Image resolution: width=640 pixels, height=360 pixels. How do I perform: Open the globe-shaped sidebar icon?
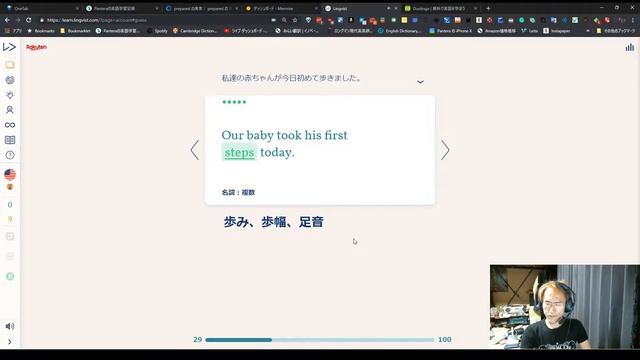pyautogui.click(x=10, y=80)
